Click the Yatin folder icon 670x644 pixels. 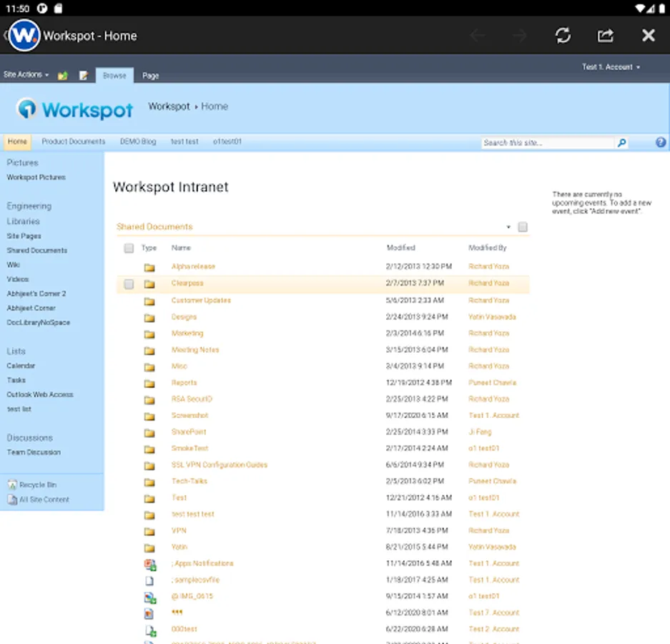click(149, 548)
